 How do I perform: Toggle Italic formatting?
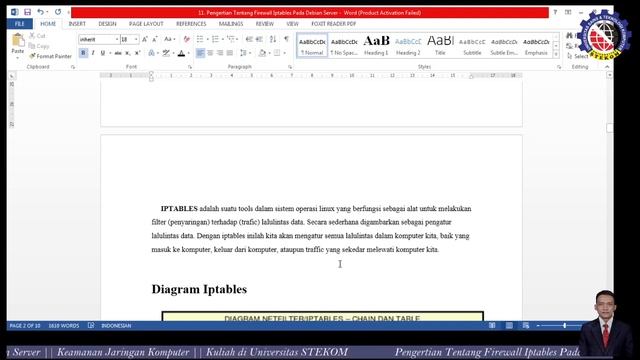tap(93, 53)
